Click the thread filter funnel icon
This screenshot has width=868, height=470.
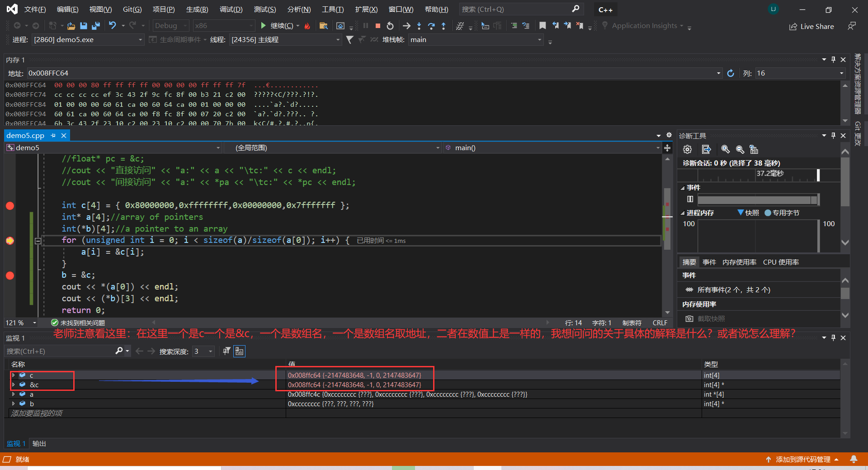[x=349, y=40]
